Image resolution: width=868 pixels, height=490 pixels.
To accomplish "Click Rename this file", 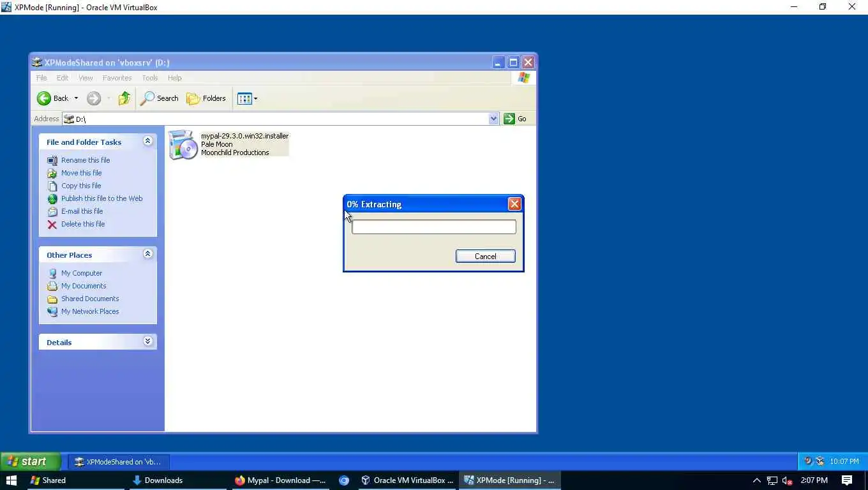I will [x=86, y=160].
